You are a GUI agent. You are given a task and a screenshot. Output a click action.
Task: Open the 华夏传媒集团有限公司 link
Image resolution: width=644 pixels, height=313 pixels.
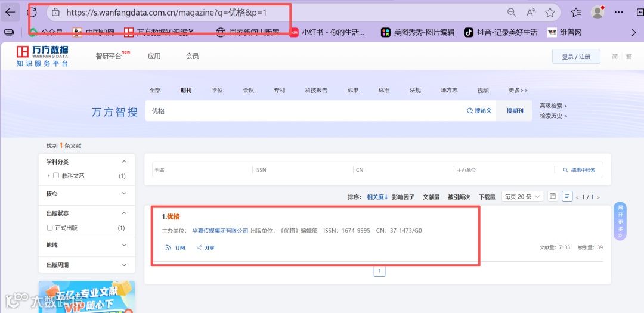coord(221,231)
